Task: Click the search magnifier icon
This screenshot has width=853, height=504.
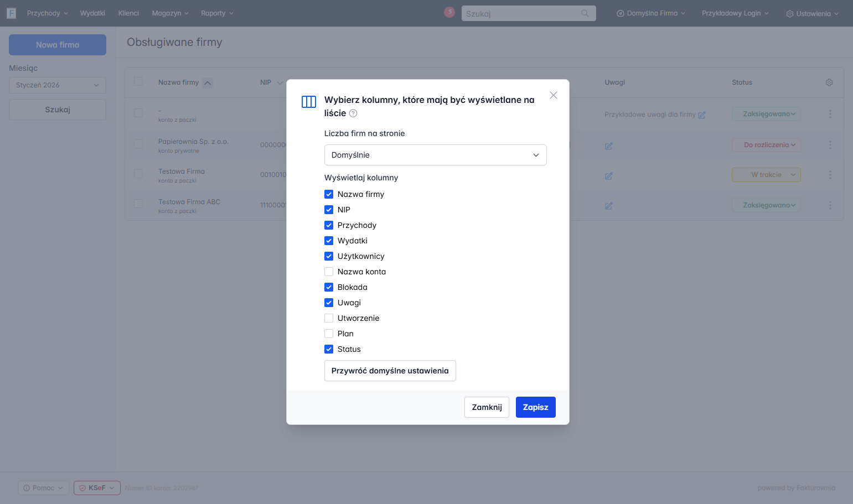Action: coord(585,13)
